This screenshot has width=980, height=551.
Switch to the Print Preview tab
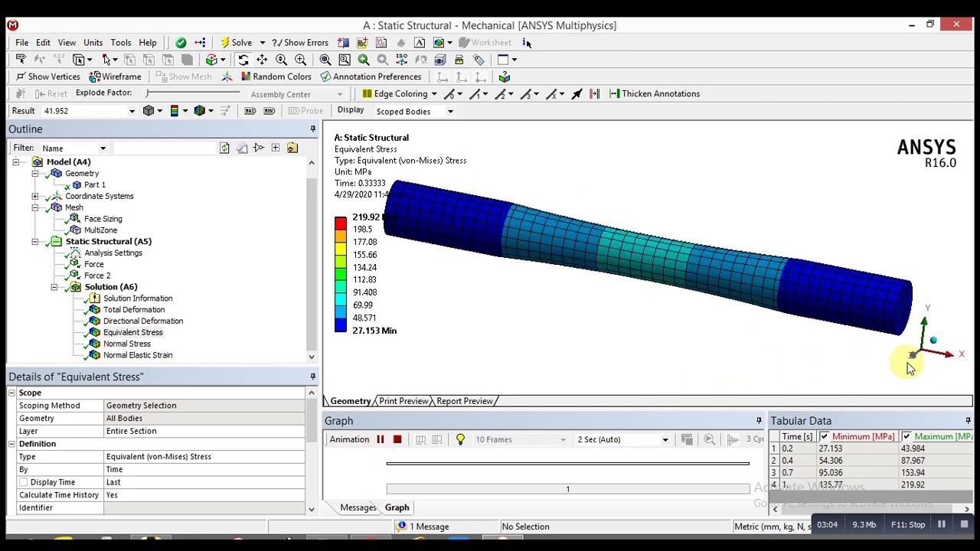tap(403, 401)
